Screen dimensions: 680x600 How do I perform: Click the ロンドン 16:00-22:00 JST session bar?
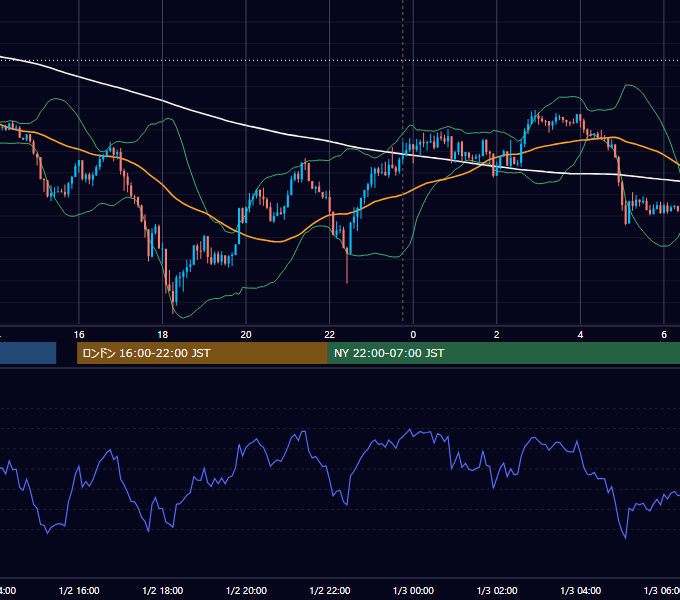pos(202,353)
